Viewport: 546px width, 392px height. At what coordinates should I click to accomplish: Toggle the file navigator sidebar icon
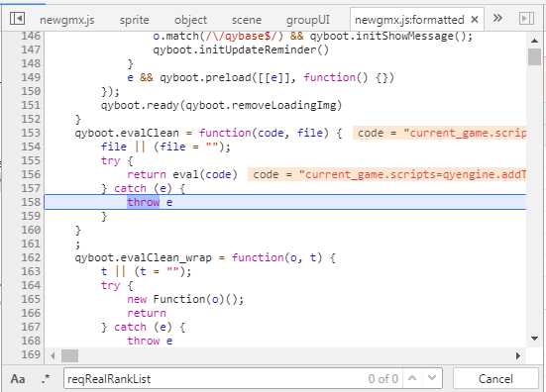(17, 19)
